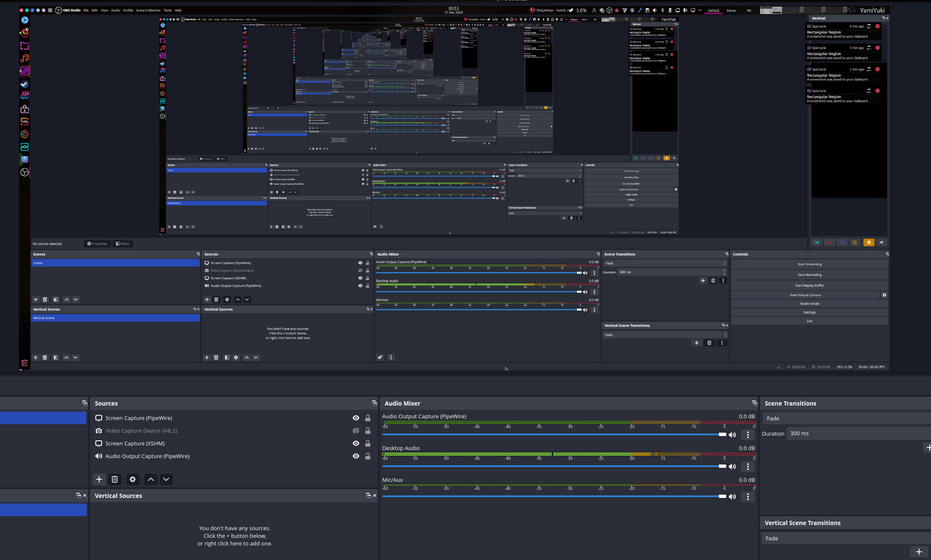The height and width of the screenshot is (560, 931).
Task: Open the Docks menu
Action: point(115,10)
